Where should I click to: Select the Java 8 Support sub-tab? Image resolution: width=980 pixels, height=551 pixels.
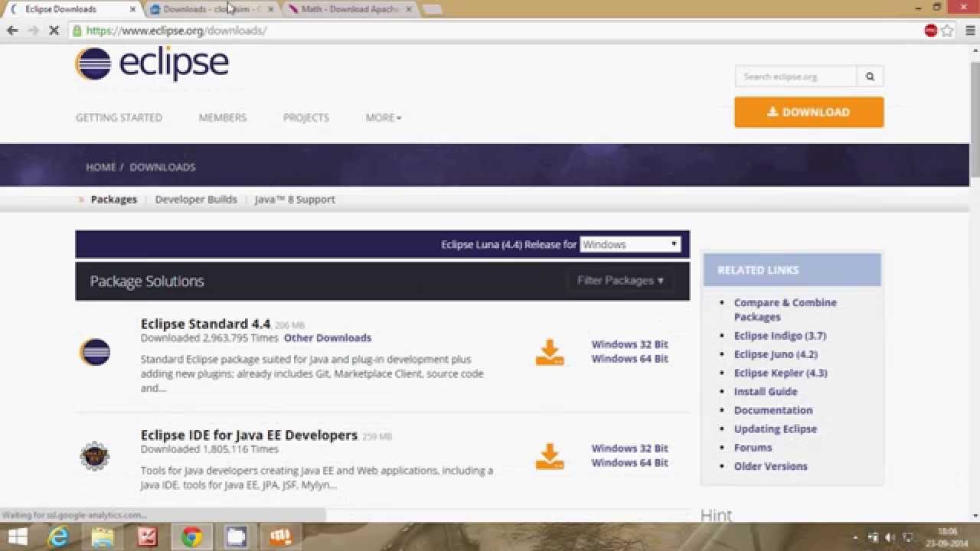pyautogui.click(x=295, y=199)
